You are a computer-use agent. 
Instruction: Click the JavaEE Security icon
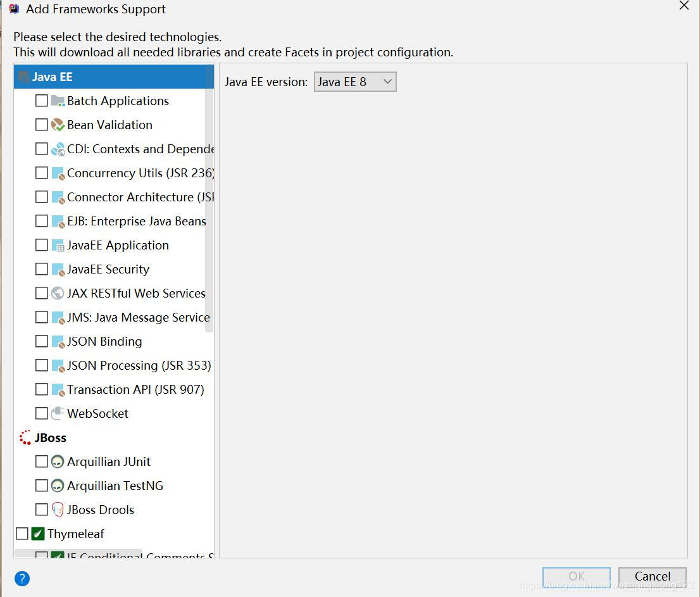pyautogui.click(x=58, y=270)
